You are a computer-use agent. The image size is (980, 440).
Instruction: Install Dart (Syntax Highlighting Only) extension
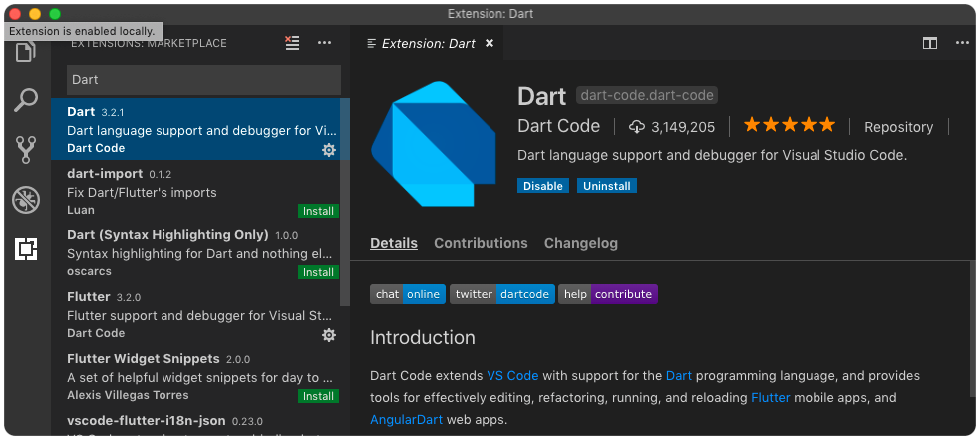(319, 273)
